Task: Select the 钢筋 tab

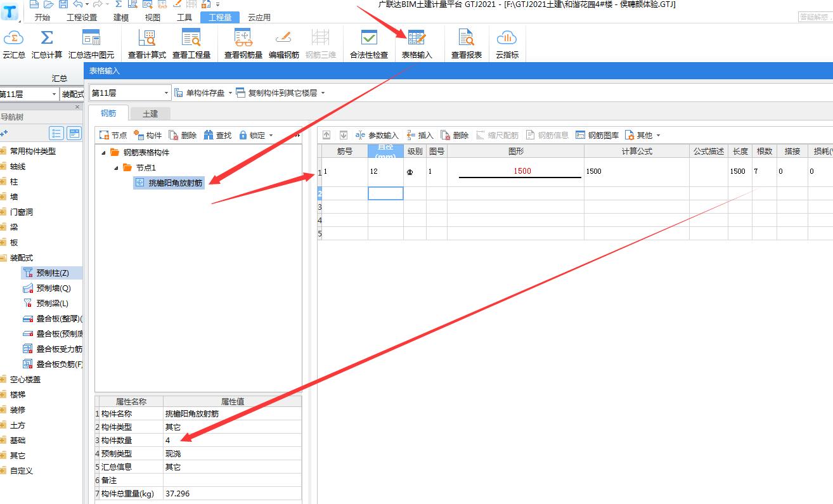Action: pos(108,113)
